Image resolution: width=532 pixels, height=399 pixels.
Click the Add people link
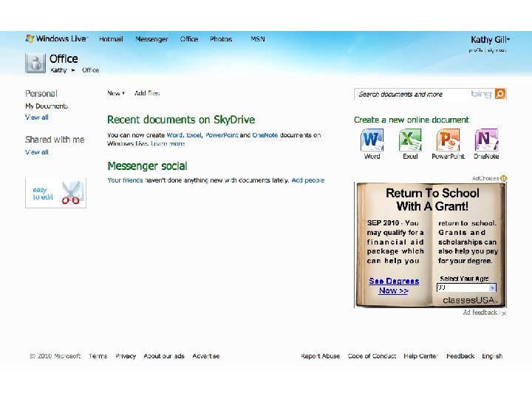tap(307, 180)
